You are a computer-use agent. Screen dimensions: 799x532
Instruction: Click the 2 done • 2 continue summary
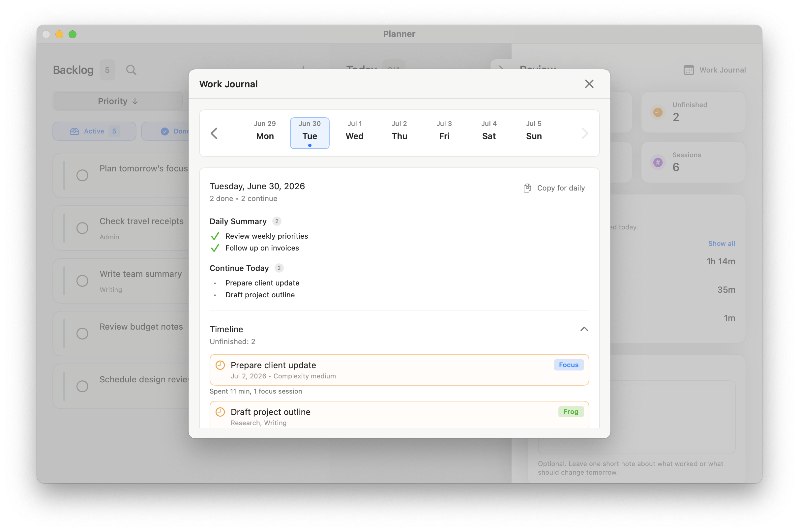tap(243, 198)
